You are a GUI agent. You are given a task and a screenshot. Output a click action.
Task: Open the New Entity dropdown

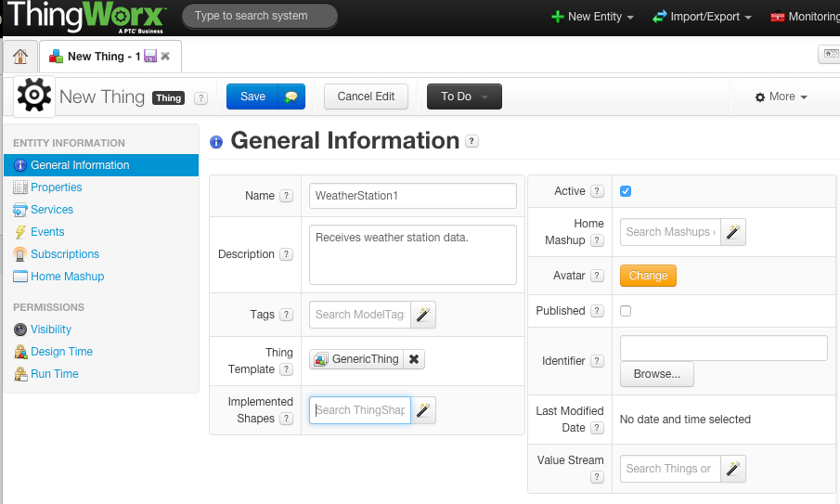[592, 17]
